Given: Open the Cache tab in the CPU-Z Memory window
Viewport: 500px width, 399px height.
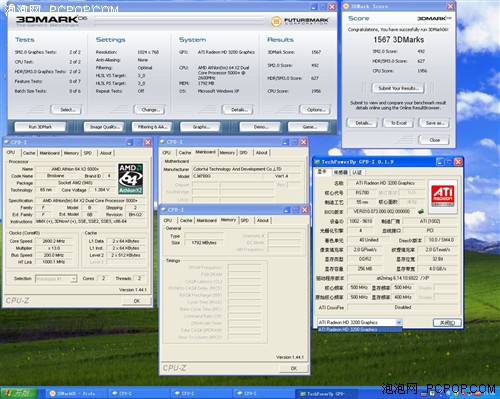Looking at the screenshot, I should (x=186, y=220).
